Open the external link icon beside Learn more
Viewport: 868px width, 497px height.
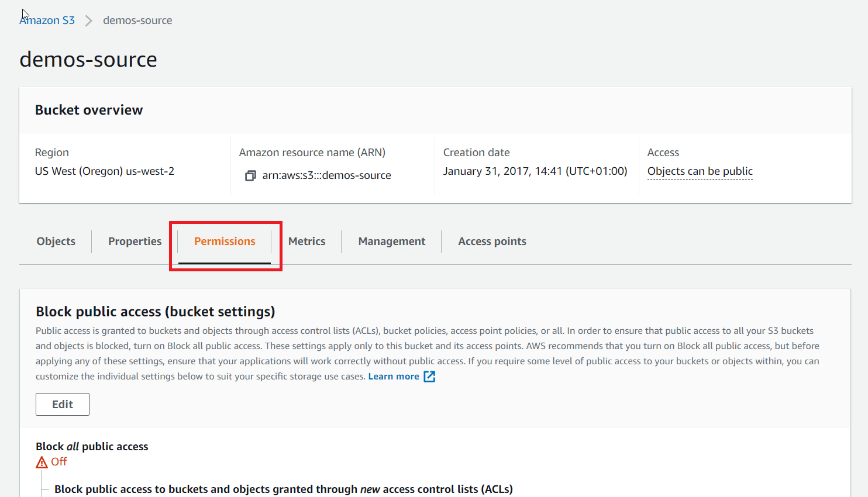[429, 377]
